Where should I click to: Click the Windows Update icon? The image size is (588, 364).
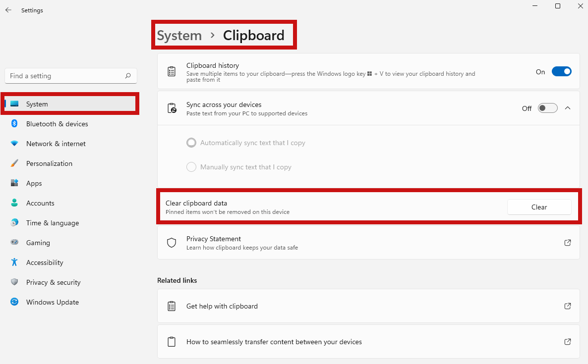(x=14, y=302)
